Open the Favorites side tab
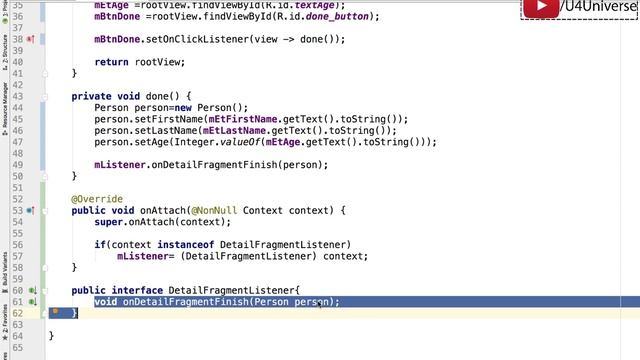 (x=4, y=322)
